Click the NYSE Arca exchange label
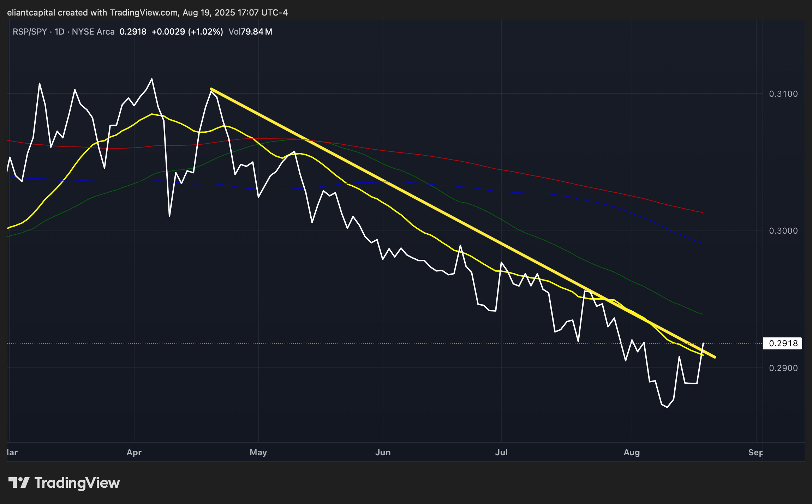 pos(93,32)
